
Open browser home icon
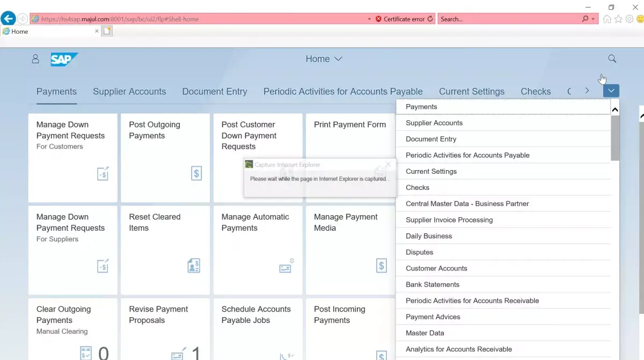pyautogui.click(x=607, y=19)
